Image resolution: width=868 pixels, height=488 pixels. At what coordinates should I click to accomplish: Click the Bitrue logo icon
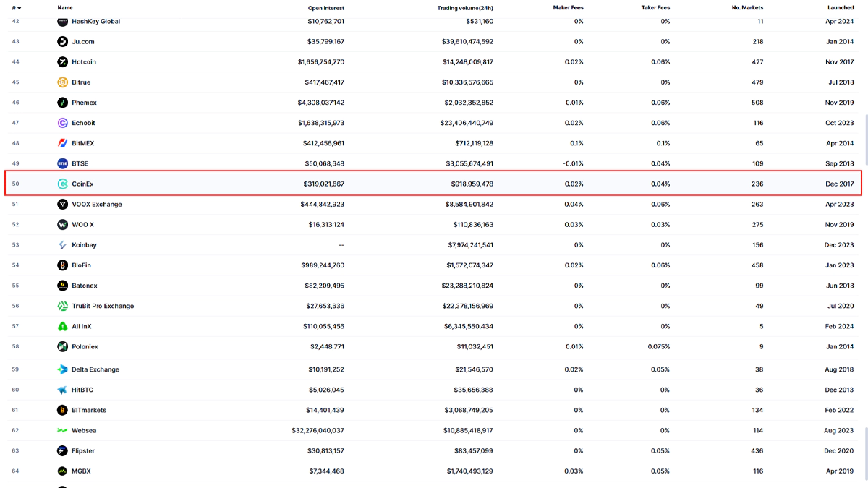coord(63,82)
